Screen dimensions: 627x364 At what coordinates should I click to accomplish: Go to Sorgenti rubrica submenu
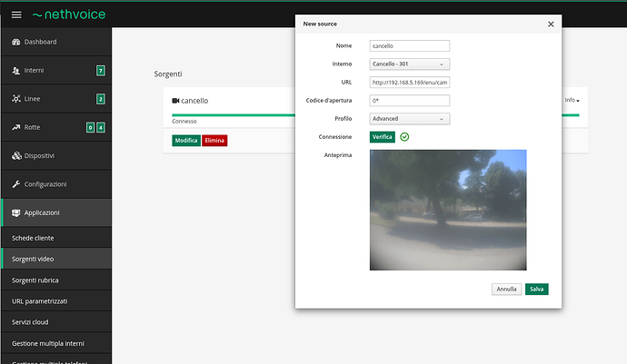56,280
